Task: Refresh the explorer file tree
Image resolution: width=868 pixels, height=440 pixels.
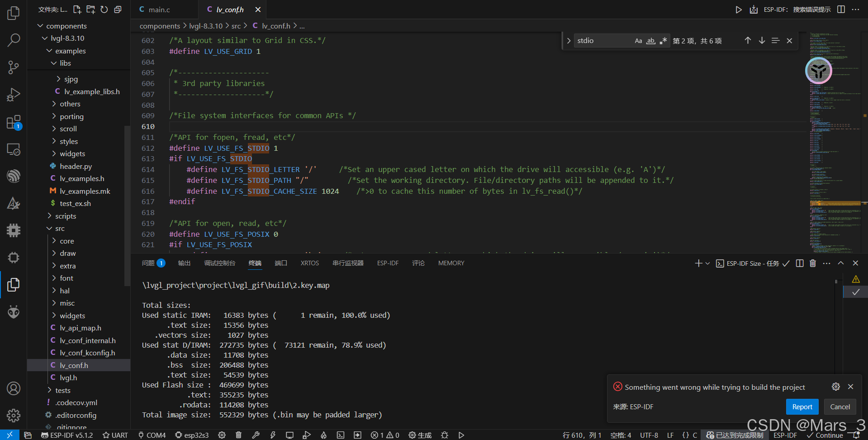Action: 104,10
